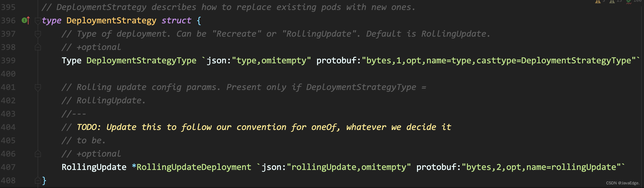Image resolution: width=644 pixels, height=188 pixels.
Task: Click the struct keyword on line 396
Action: pyautogui.click(x=176, y=21)
